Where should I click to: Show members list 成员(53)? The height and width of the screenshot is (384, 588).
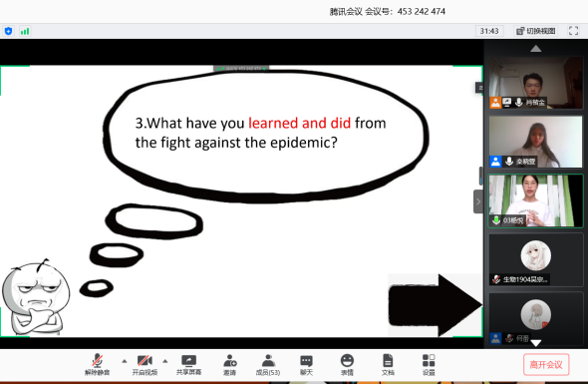(268, 364)
